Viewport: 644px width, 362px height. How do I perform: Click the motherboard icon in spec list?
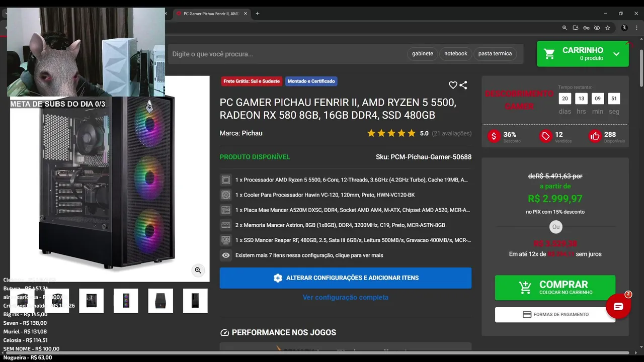click(x=226, y=210)
